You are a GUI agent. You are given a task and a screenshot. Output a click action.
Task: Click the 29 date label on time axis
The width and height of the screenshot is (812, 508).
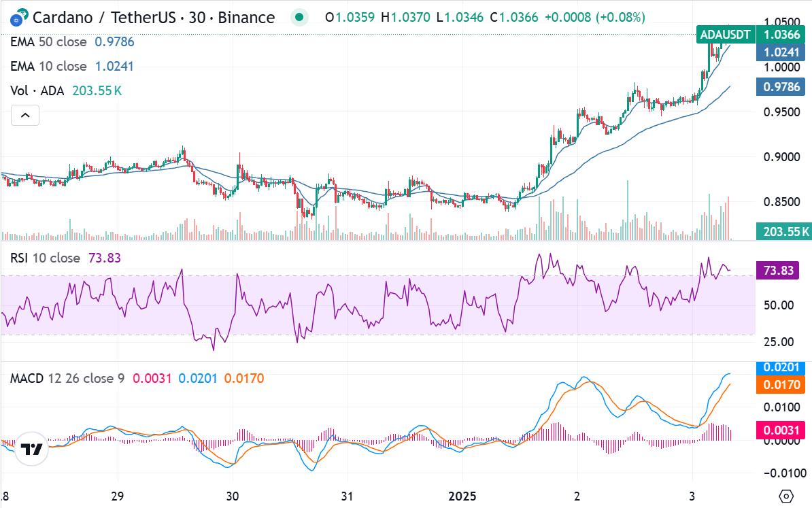(118, 496)
